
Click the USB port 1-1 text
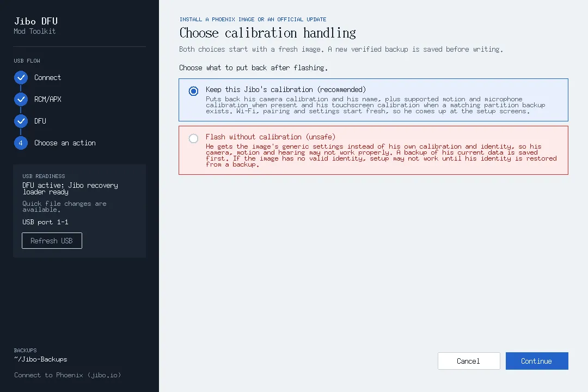[x=45, y=222]
